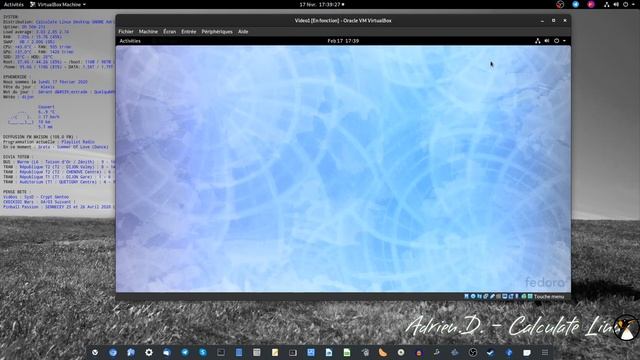Click the optical disk icon in VirtualBox status bar
This screenshot has width=640, height=360.
click(x=473, y=296)
